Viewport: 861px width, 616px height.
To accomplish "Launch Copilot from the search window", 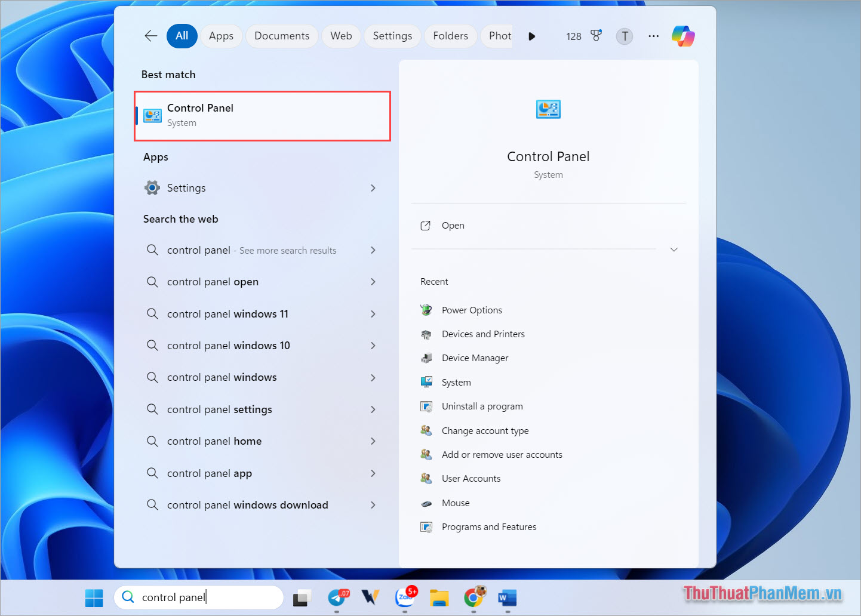I will 682,36.
